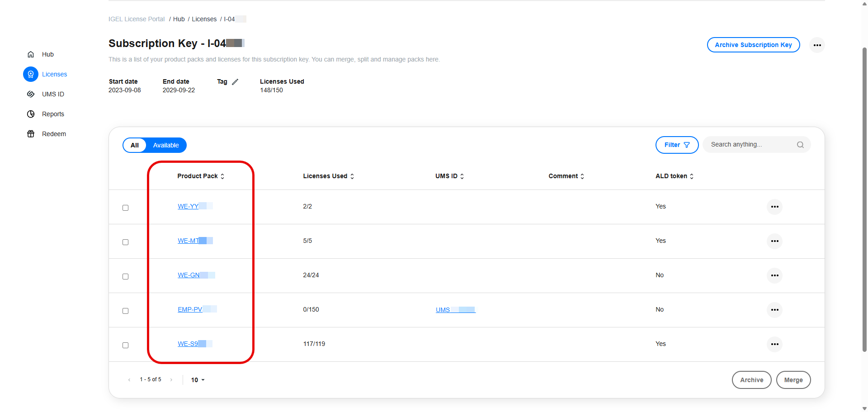Viewport: 868px width, 412px height.
Task: Click the sort arrows on Licenses Used column
Action: (x=352, y=176)
